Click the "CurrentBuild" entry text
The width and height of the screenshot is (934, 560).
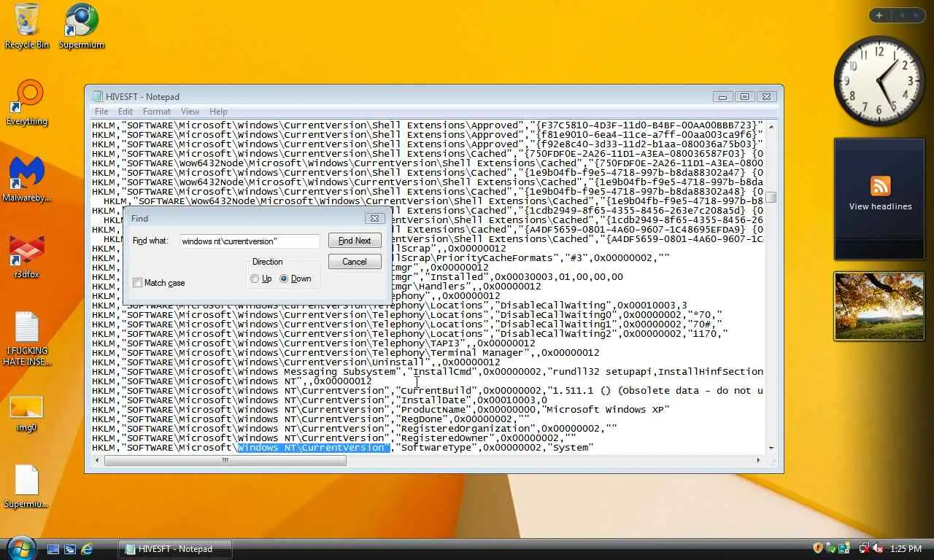(x=436, y=391)
